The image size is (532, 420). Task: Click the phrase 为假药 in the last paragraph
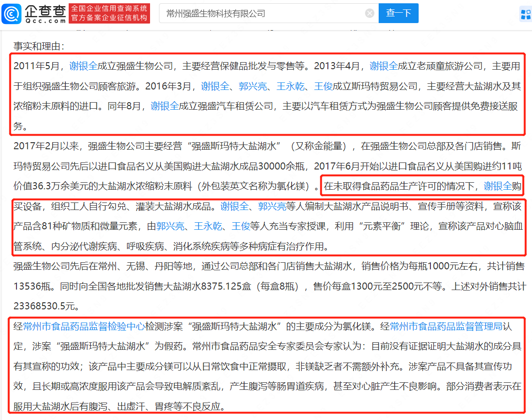[168, 347]
